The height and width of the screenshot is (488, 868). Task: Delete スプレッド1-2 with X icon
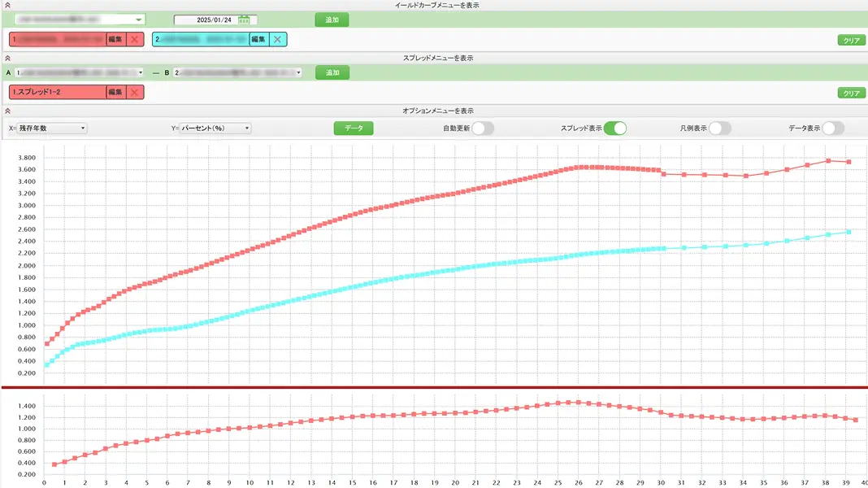[x=135, y=92]
